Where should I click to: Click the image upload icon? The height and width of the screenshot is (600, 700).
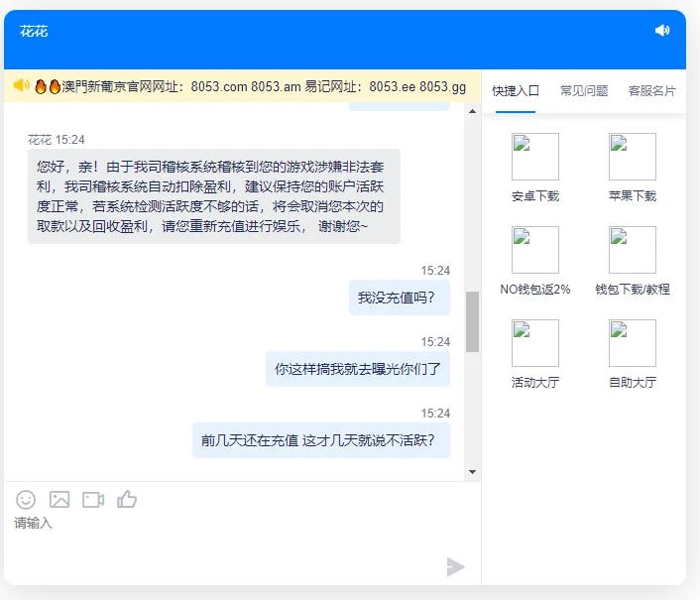click(59, 500)
